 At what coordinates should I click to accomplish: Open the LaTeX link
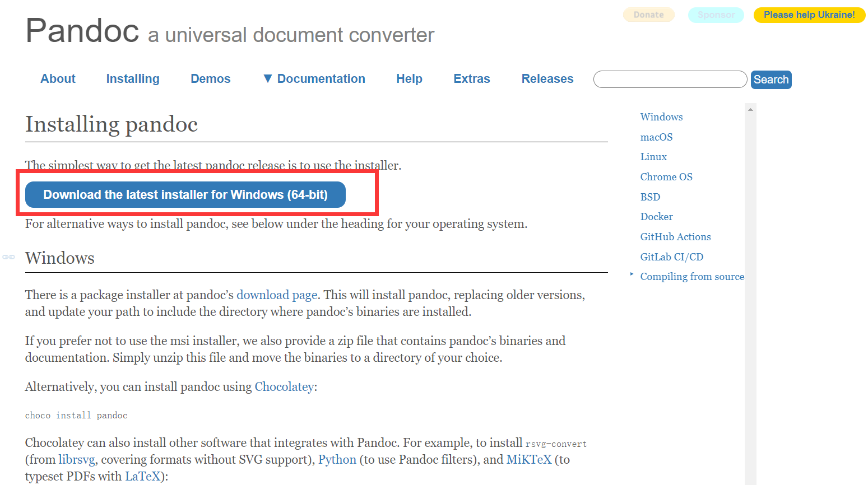pos(142,477)
